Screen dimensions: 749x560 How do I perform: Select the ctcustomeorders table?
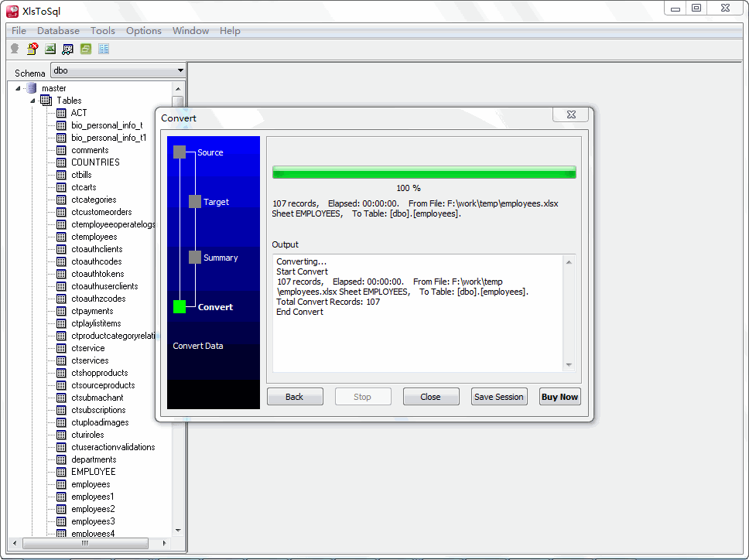(101, 212)
